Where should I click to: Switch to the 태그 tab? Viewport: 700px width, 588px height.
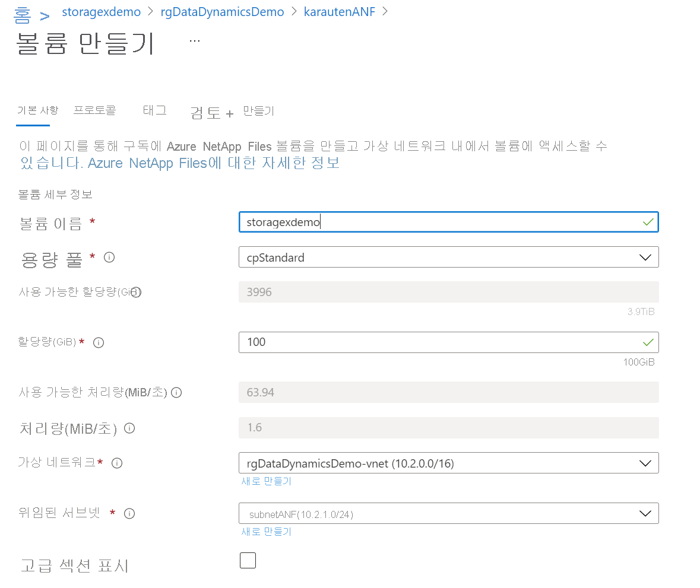154,110
